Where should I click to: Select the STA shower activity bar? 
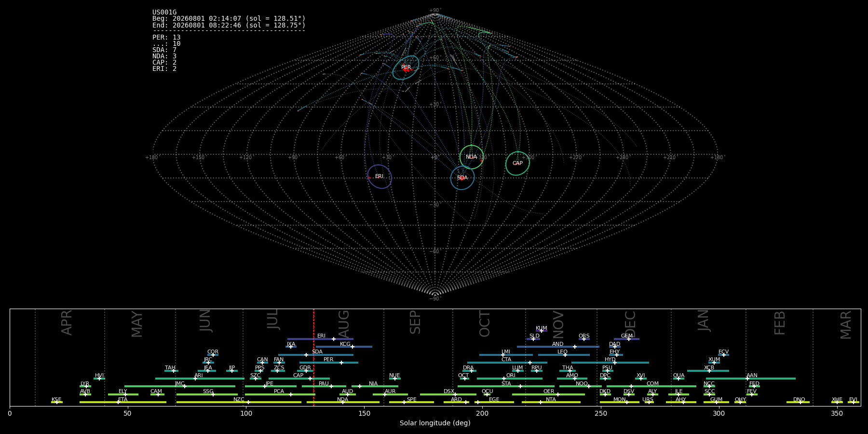coord(506,386)
